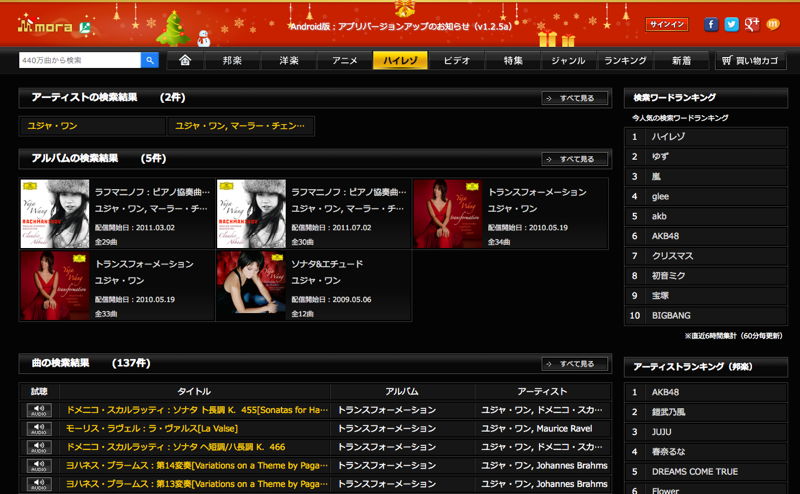Open Rachmaninov album cover dated 2011.03.02
This screenshot has width=800, height=494.
(x=55, y=214)
